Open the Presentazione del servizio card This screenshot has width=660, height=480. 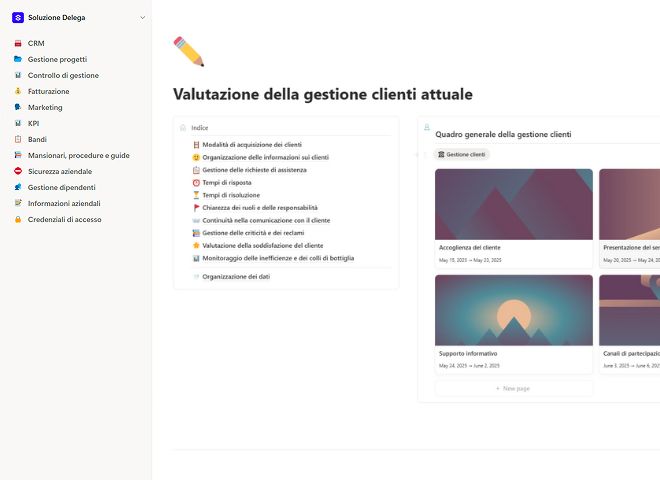(630, 218)
